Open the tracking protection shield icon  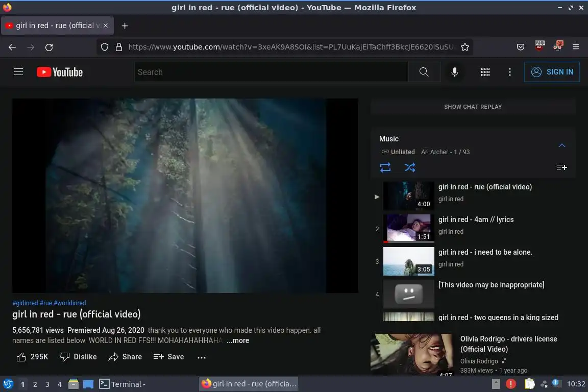coord(105,47)
